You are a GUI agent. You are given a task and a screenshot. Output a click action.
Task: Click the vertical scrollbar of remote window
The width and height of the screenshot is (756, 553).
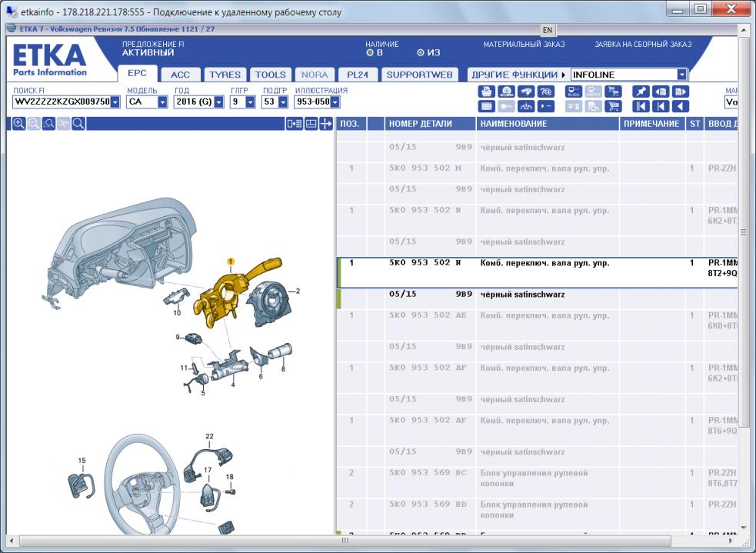[x=743, y=232]
